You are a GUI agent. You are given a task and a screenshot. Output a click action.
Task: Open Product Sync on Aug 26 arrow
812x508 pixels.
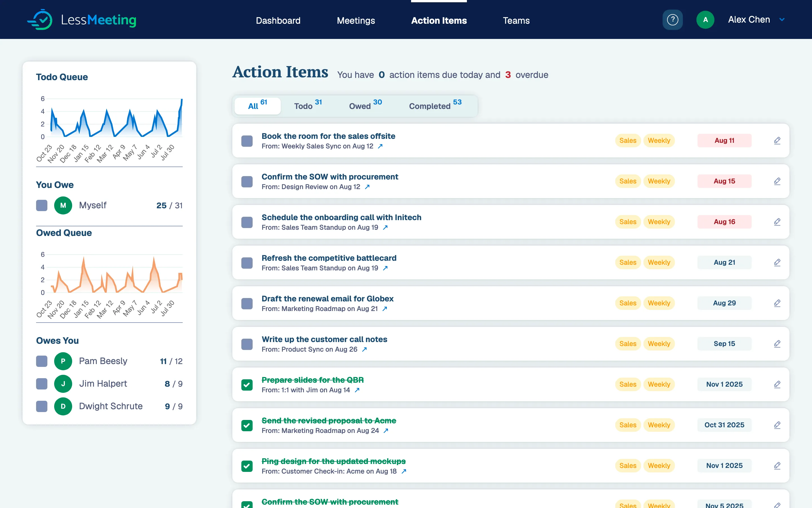click(x=364, y=349)
